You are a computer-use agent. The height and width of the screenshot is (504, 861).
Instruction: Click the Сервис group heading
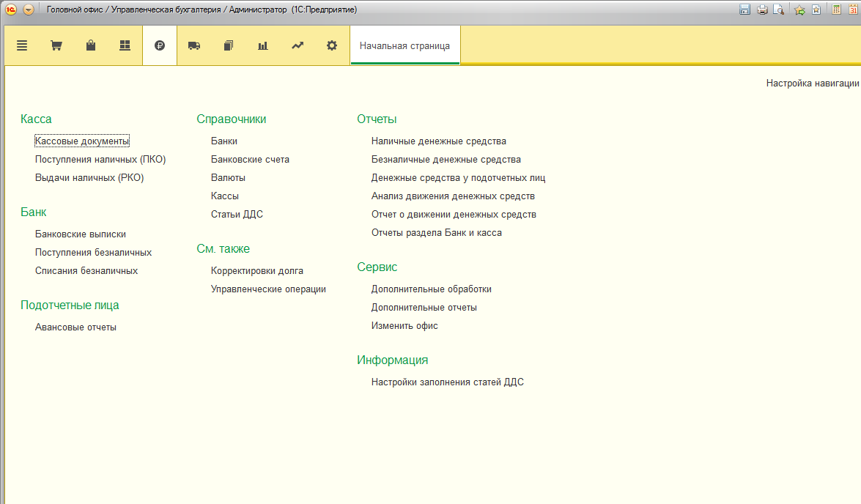(377, 267)
